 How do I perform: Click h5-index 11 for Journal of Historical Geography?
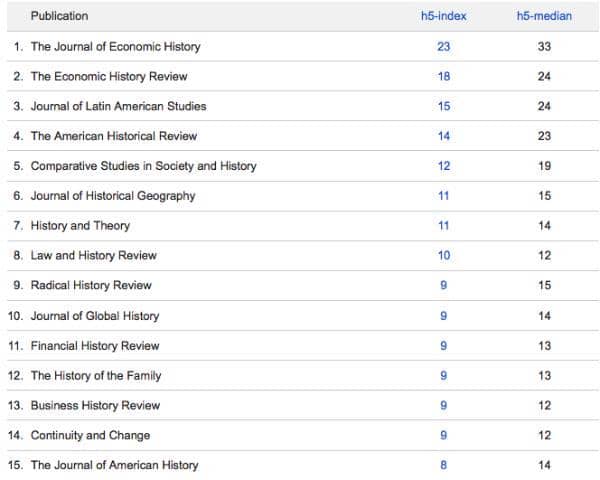tap(444, 196)
